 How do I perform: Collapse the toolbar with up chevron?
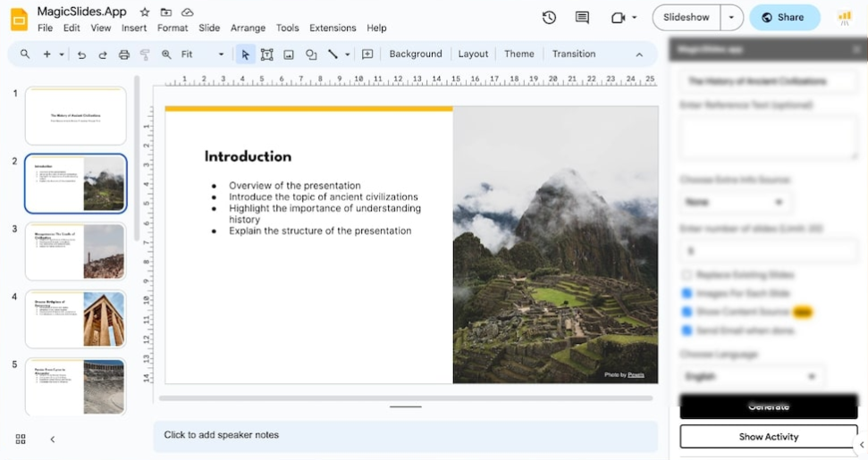click(639, 54)
